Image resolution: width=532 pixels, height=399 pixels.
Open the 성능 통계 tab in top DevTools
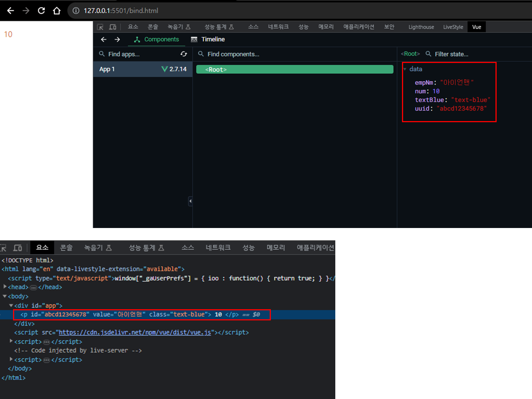(x=219, y=27)
